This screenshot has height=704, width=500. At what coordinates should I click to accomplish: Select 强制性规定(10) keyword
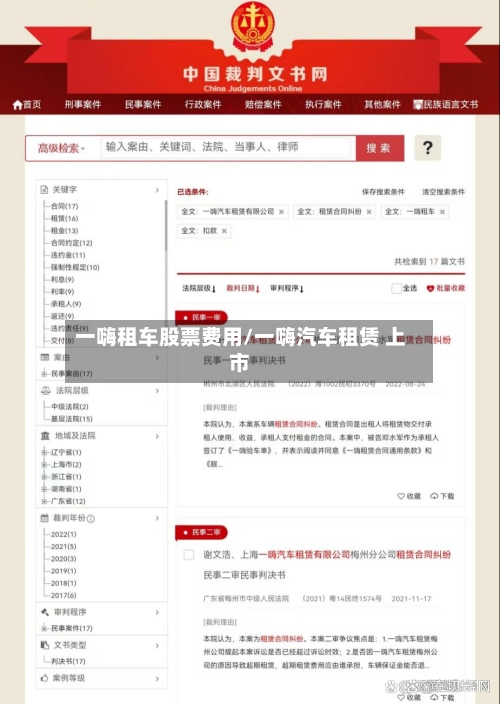click(x=75, y=268)
